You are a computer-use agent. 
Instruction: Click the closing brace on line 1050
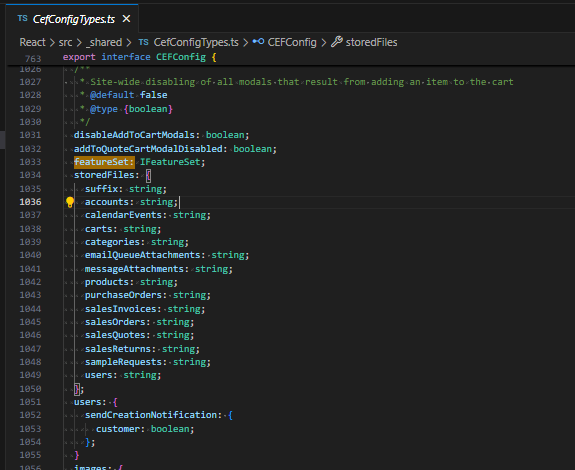coord(77,389)
